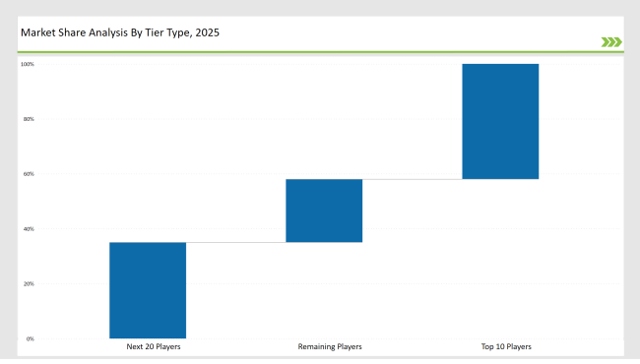Click the chart title 'Market Share Analysis By Tier Type, 2025'
This screenshot has height=364, width=640.
(120, 32)
